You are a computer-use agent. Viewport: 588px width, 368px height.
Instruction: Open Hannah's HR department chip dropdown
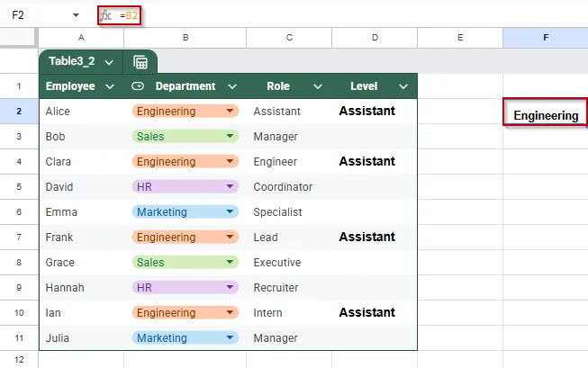coord(231,287)
